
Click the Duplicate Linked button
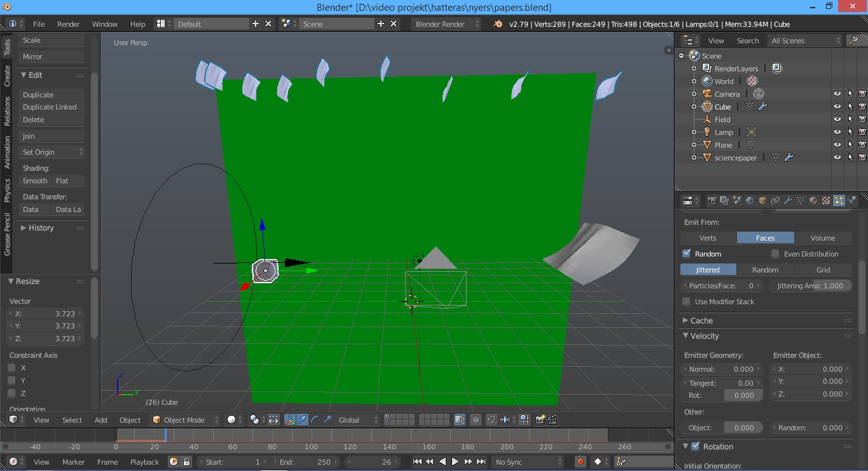(52, 107)
